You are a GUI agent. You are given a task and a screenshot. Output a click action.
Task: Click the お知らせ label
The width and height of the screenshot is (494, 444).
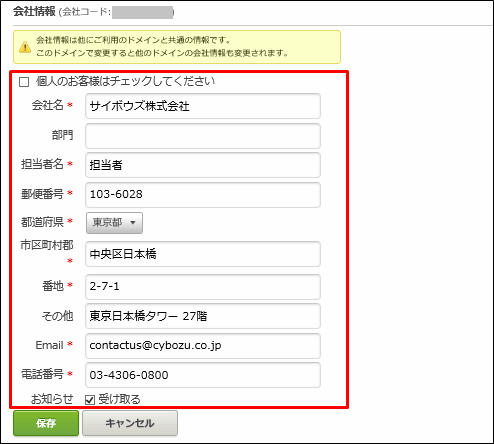pos(52,399)
